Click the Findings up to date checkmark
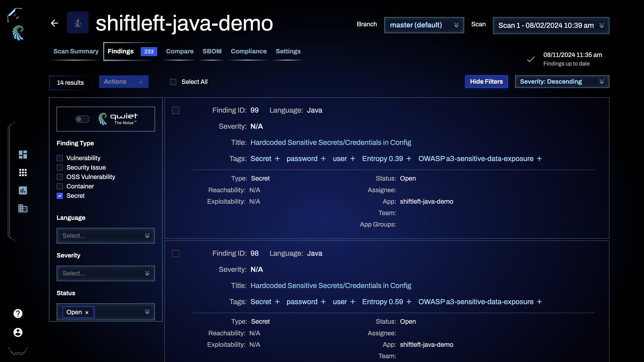644x362 pixels. coord(531,59)
